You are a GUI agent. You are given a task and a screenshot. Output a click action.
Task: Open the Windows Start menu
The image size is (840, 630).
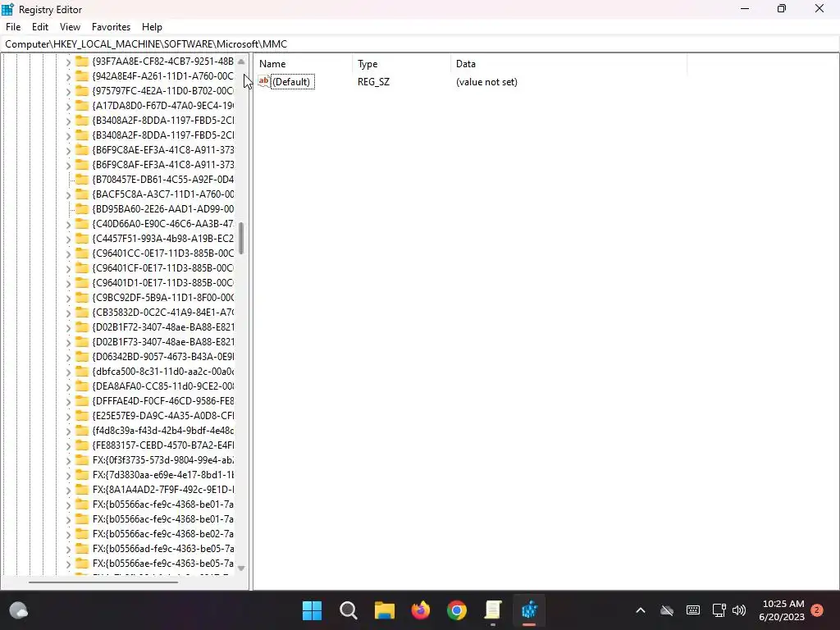click(x=312, y=610)
